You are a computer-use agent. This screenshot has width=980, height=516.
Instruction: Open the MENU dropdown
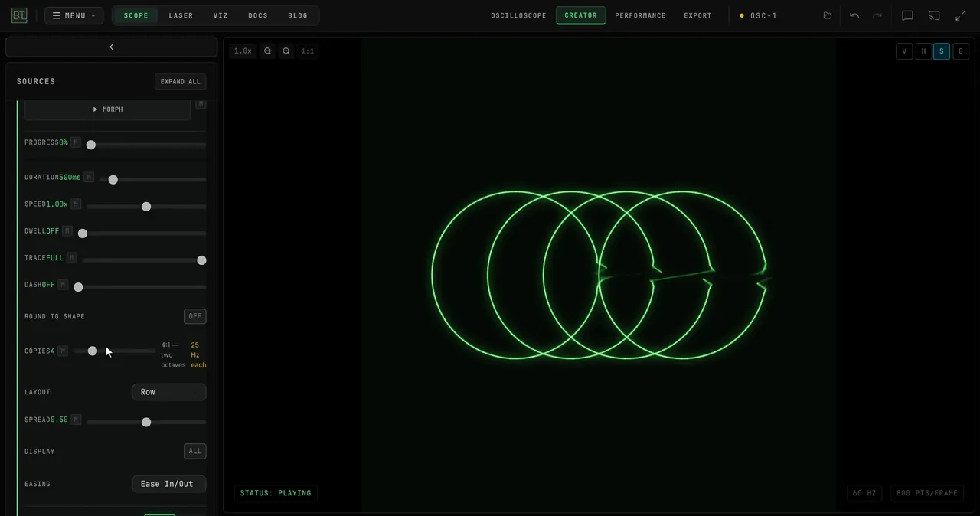point(73,15)
